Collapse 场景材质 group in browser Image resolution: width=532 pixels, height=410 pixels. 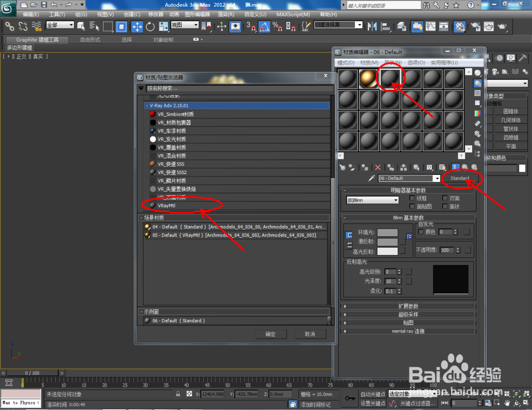234,217
